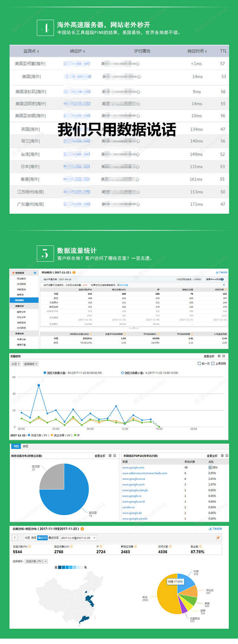The width and height of the screenshot is (238, 644).
Task: Click the help icon beside 访客分析-地区分布 title
Action: click(x=83, y=529)
